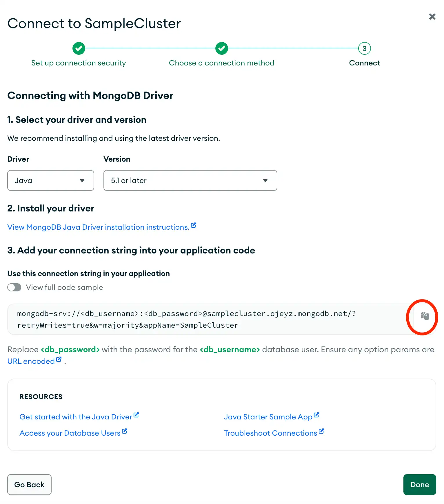Click the external link icon beside Get started with the Java Driver
The width and height of the screenshot is (444, 504).
click(136, 414)
